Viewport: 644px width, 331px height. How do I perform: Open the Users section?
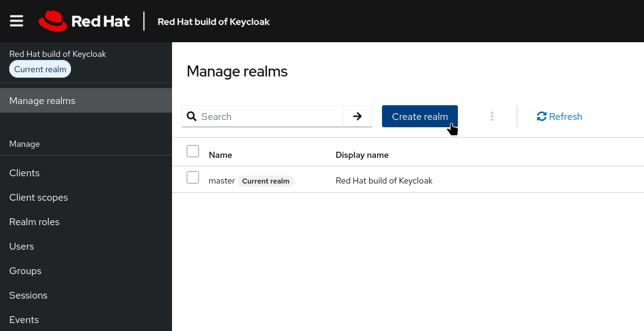(x=21, y=247)
